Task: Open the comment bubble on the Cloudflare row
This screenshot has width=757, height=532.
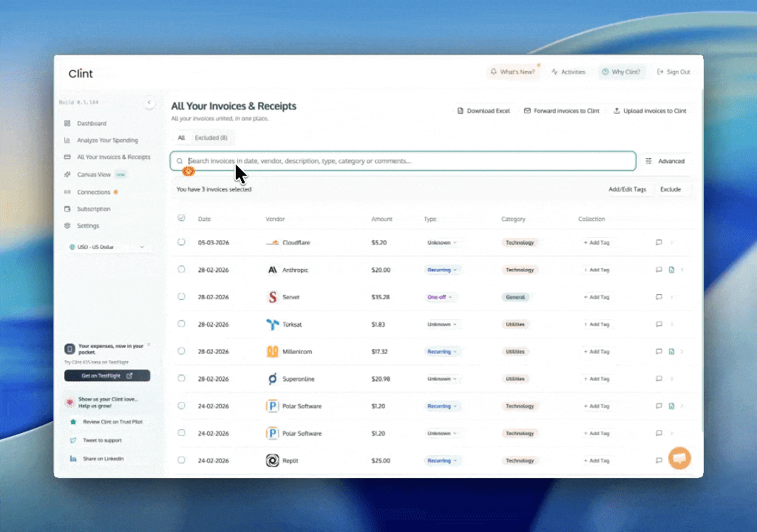Action: [x=659, y=242]
